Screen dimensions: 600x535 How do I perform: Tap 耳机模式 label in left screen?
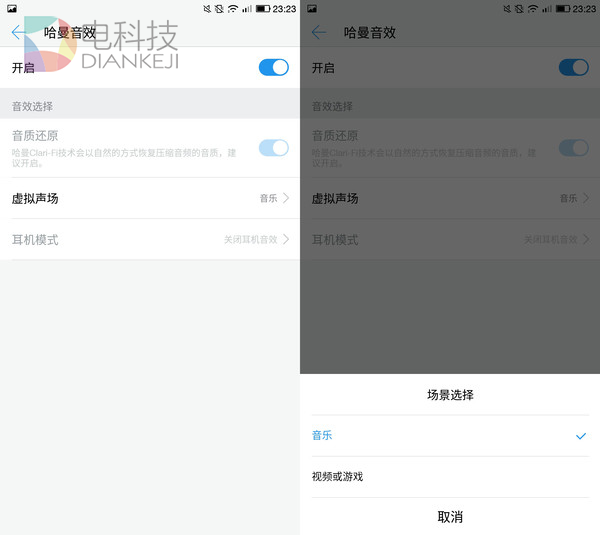pos(35,240)
